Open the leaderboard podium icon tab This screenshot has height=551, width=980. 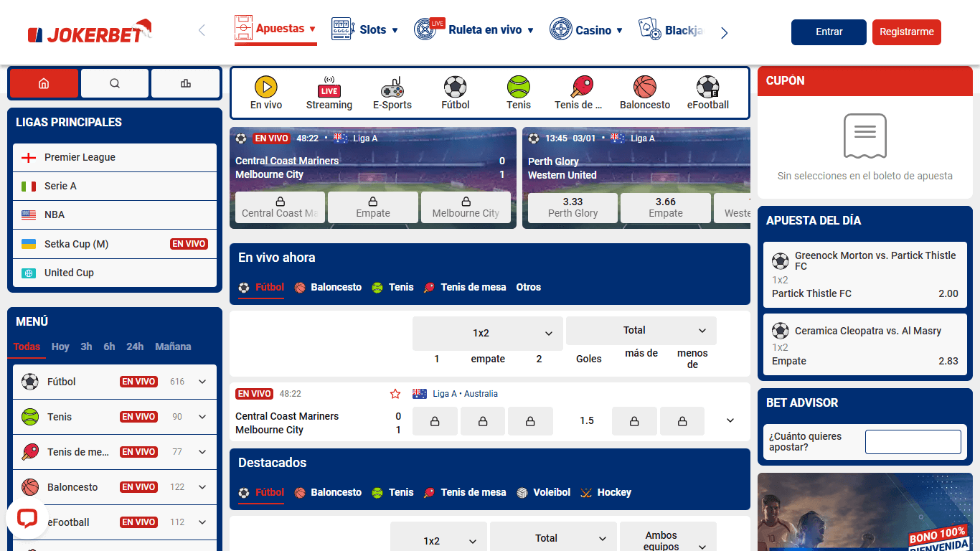[x=186, y=83]
